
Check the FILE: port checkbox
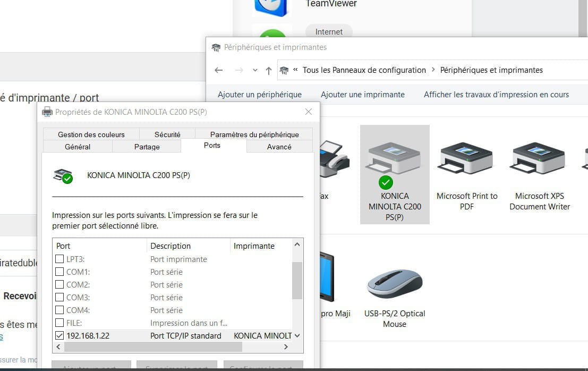click(x=59, y=323)
